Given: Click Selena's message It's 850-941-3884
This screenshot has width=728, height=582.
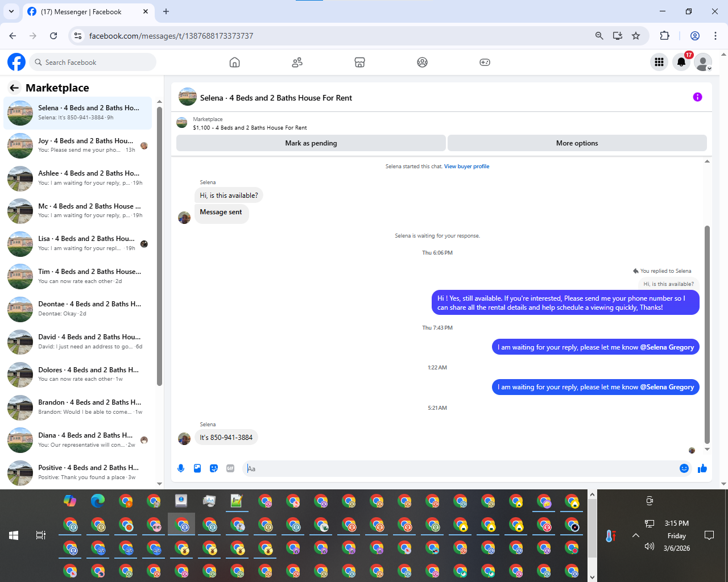Looking at the screenshot, I should [x=226, y=438].
